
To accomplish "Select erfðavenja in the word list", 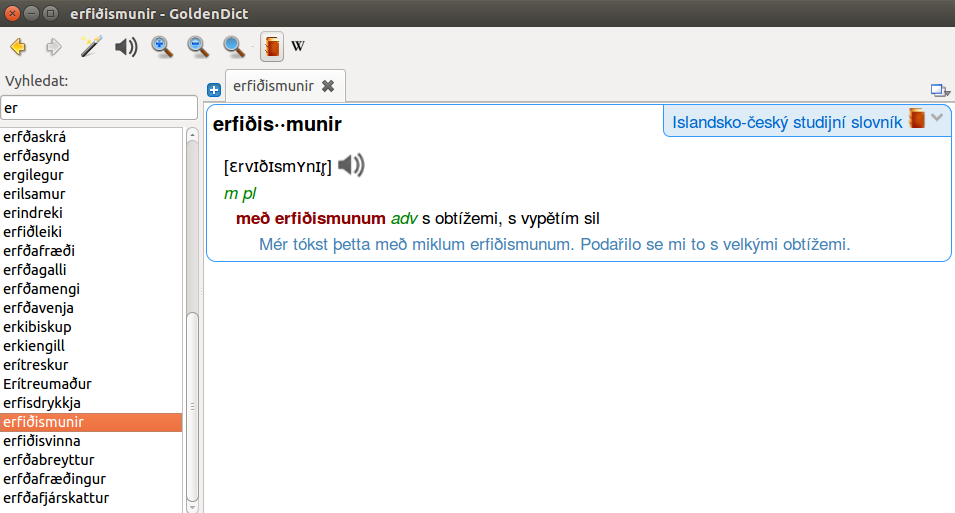I will pyautogui.click(x=91, y=308).
